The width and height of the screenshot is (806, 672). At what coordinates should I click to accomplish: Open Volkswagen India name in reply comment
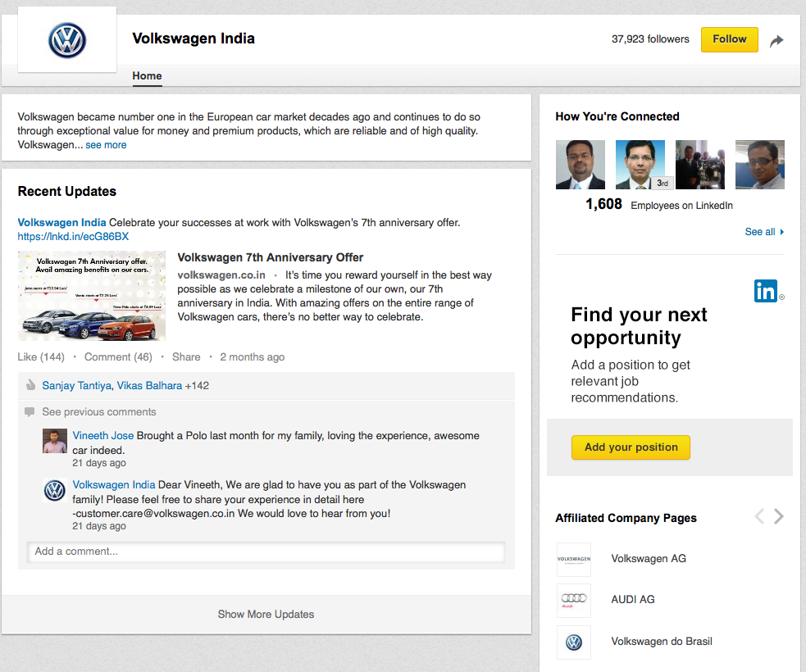(114, 485)
